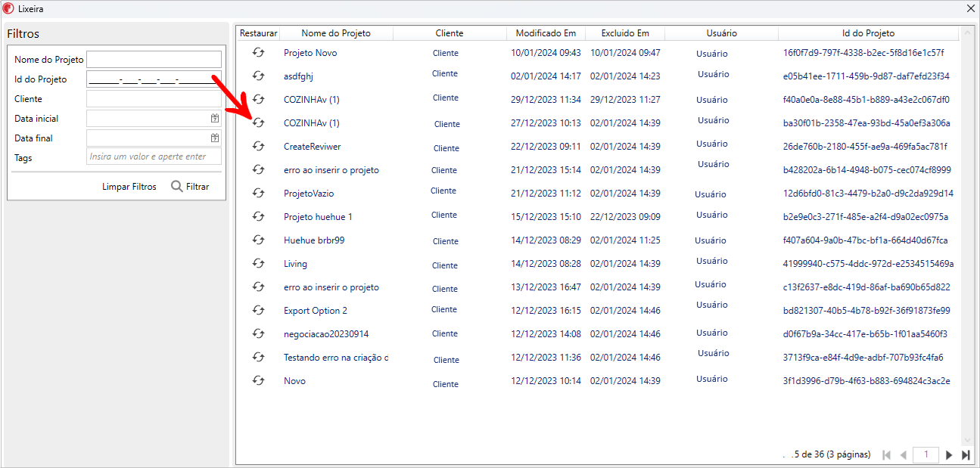Restore COZINHAv (1) modified 27/12/2023
The height and width of the screenshot is (468, 980).
258,122
